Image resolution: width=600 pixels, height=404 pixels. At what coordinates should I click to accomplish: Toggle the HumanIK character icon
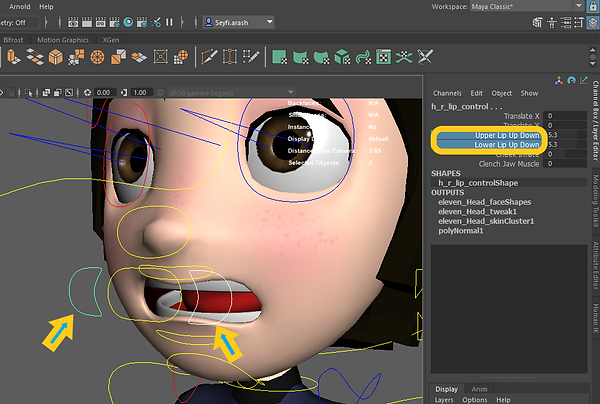(552, 23)
